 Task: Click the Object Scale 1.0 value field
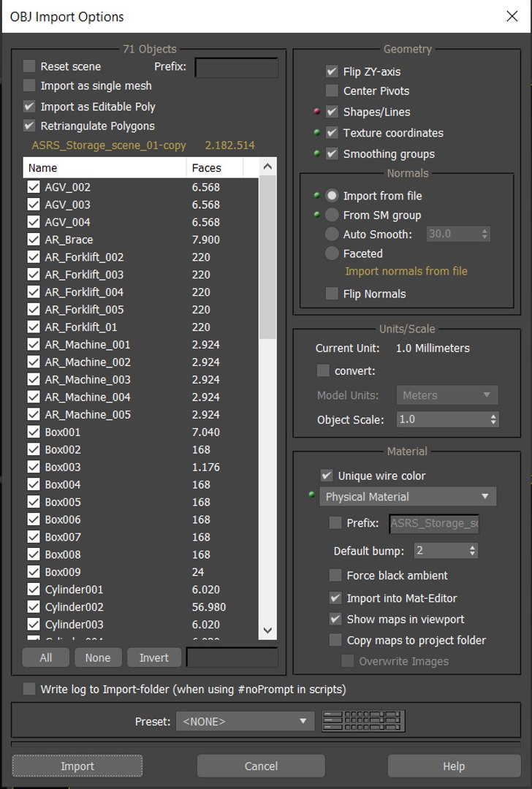(x=442, y=419)
